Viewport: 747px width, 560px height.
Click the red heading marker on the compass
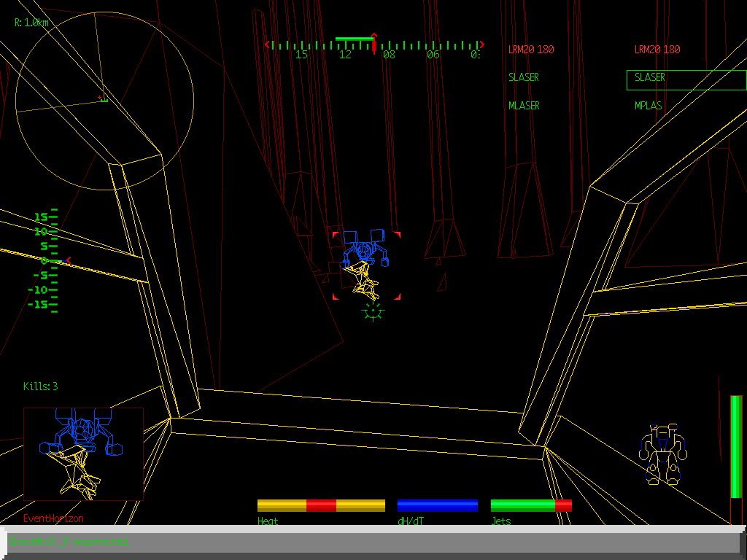click(374, 42)
